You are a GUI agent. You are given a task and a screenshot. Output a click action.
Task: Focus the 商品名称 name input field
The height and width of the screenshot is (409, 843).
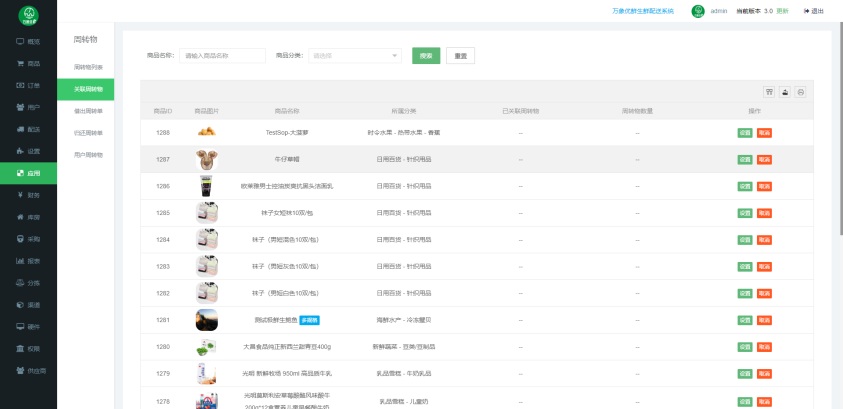click(x=222, y=55)
